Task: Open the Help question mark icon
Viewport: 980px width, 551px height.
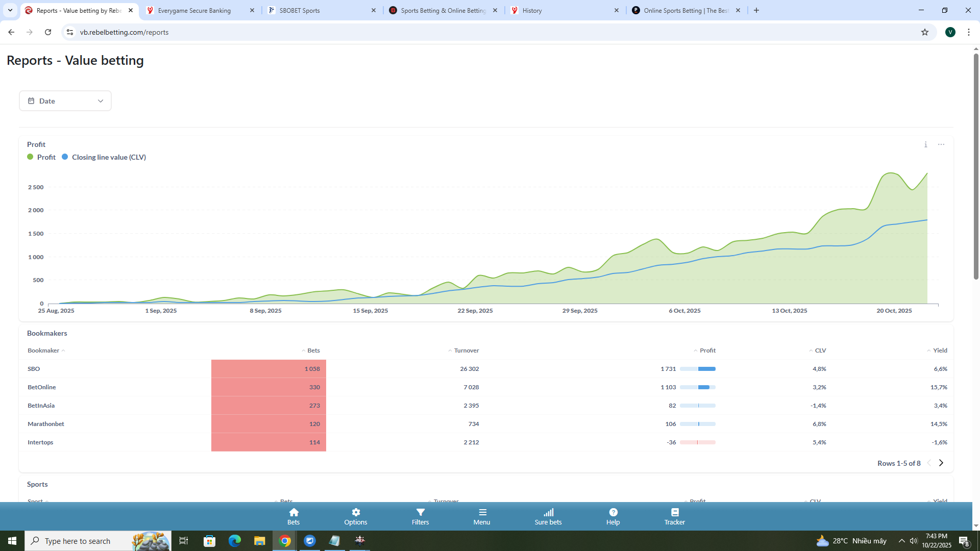Action: pyautogui.click(x=613, y=513)
